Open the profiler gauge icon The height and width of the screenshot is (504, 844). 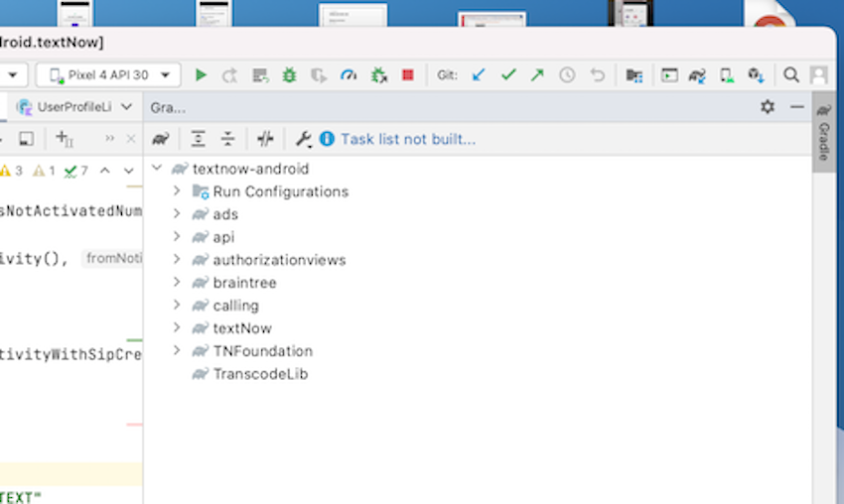point(349,75)
